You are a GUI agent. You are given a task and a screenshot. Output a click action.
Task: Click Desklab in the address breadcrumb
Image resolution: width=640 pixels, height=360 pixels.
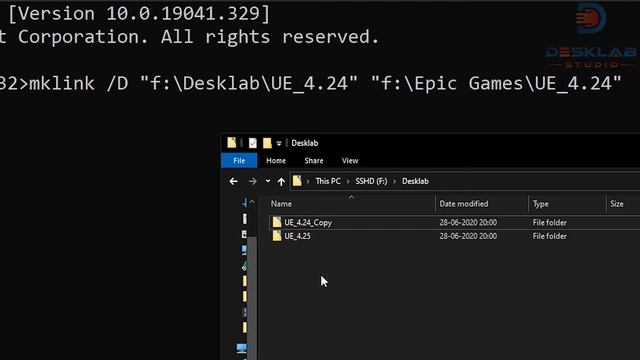point(415,181)
